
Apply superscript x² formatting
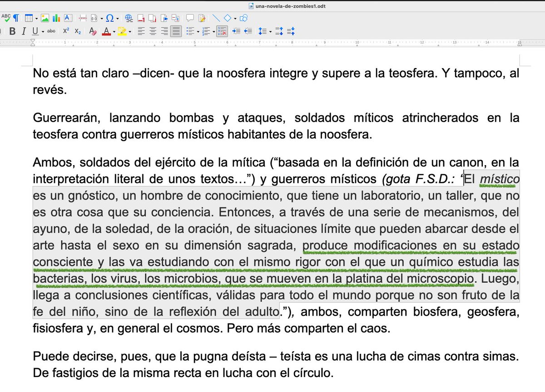tap(66, 31)
